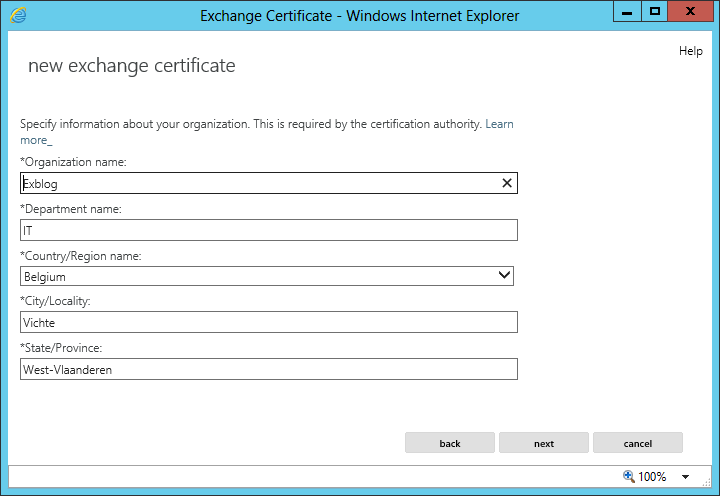Maximize the Exchange Certificate window
Image resolution: width=720 pixels, height=496 pixels.
pyautogui.click(x=654, y=11)
